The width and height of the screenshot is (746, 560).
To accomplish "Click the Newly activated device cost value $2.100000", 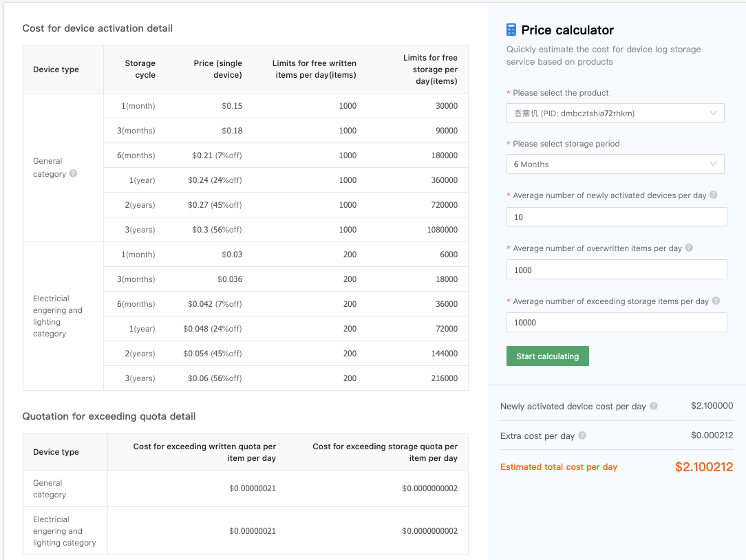I will click(712, 406).
